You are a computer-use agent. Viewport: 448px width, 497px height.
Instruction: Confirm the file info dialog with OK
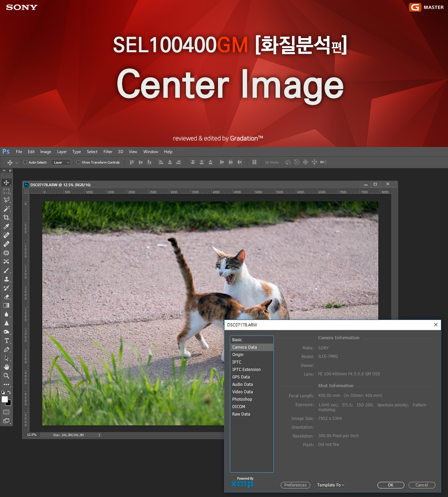click(x=391, y=485)
